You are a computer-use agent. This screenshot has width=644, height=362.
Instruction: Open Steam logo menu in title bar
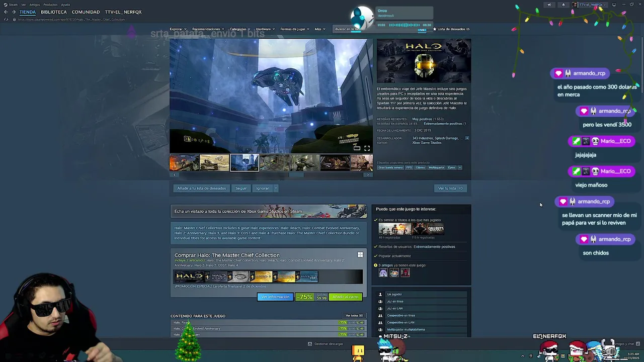coord(10,5)
